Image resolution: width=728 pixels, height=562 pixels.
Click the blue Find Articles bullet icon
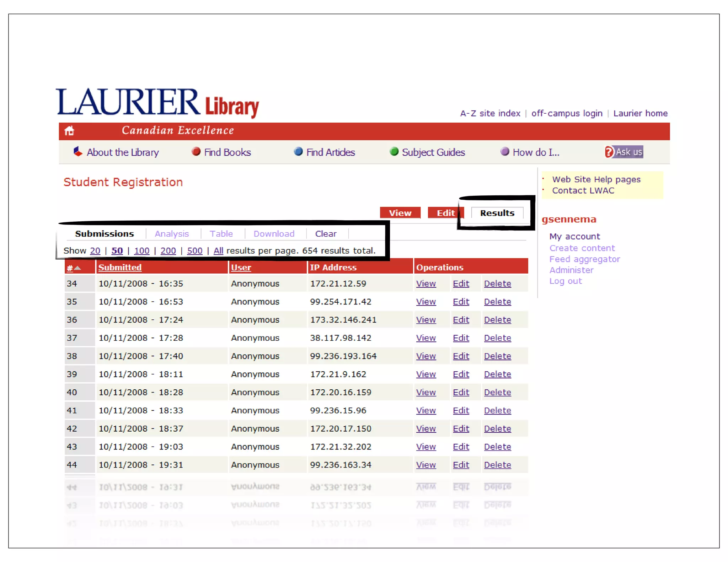[x=298, y=152]
